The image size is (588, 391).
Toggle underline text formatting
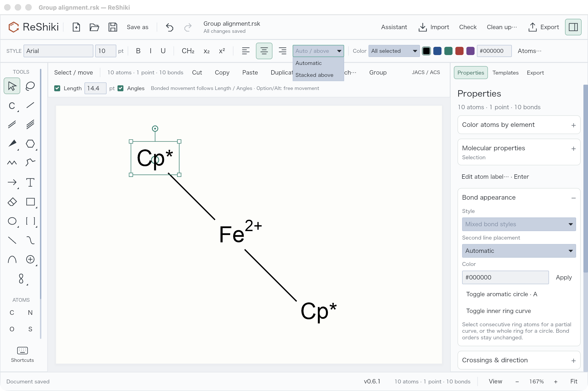163,51
